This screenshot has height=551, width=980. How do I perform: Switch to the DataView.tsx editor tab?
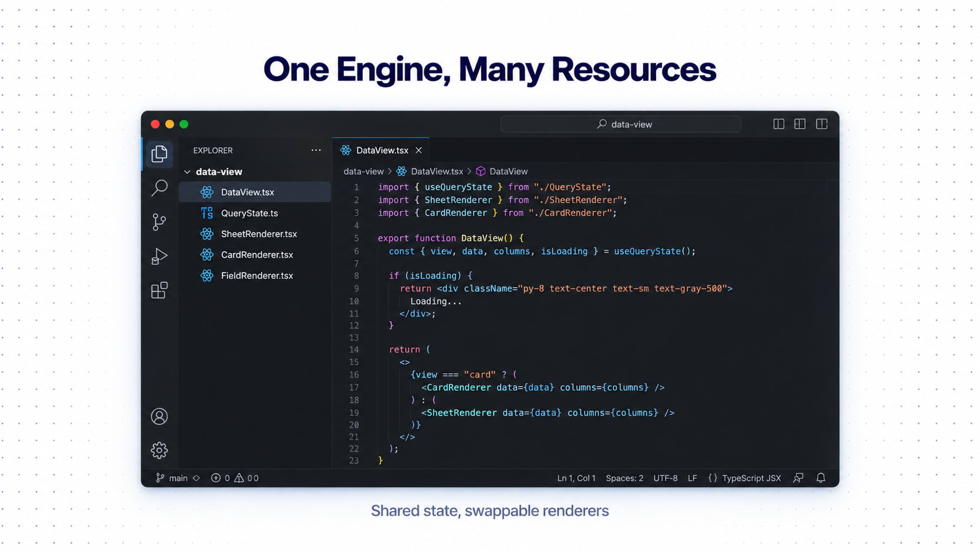click(x=380, y=150)
